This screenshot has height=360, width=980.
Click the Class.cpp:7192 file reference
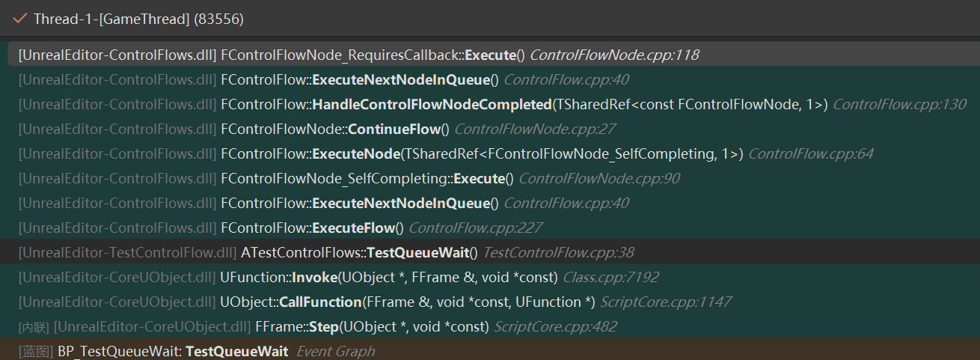point(610,278)
